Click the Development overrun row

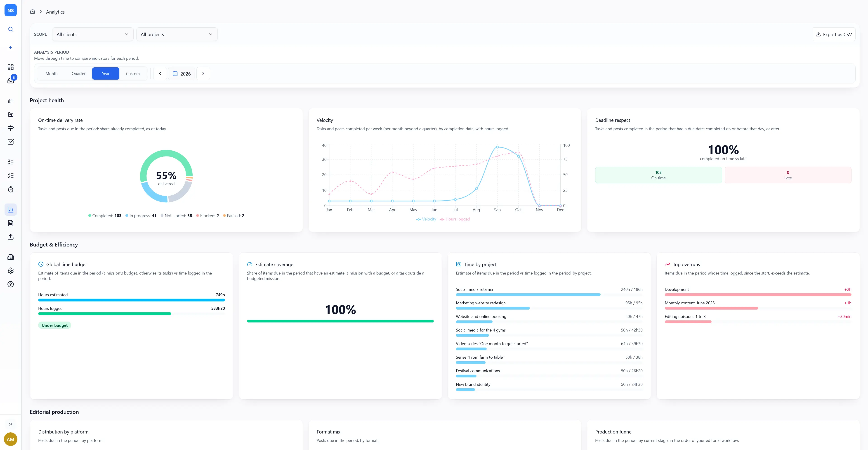758,291
